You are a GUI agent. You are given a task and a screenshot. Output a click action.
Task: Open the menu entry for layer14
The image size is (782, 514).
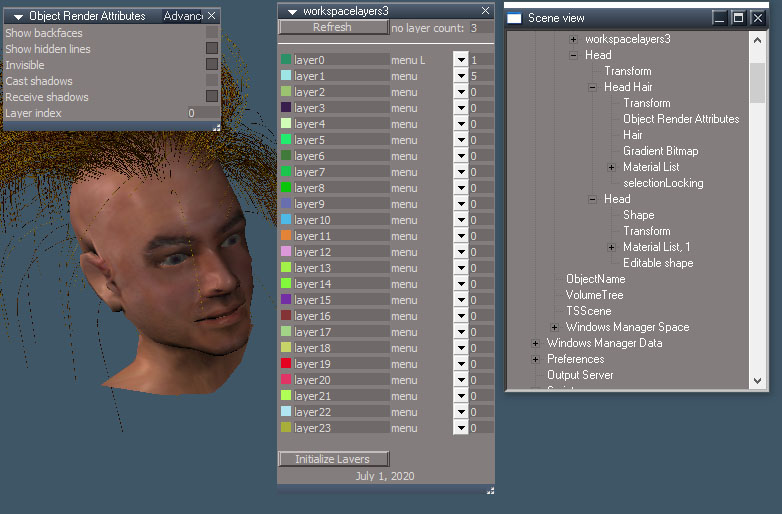(x=404, y=284)
